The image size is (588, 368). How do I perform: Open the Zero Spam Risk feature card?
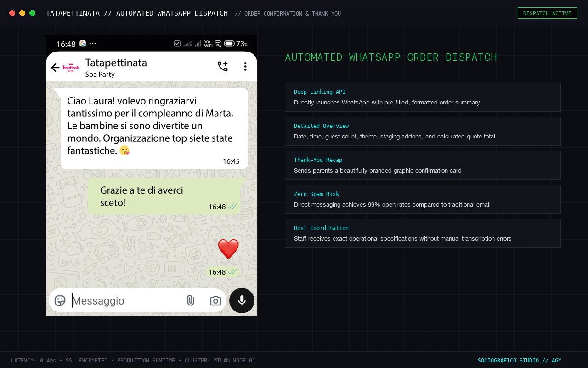coord(423,199)
